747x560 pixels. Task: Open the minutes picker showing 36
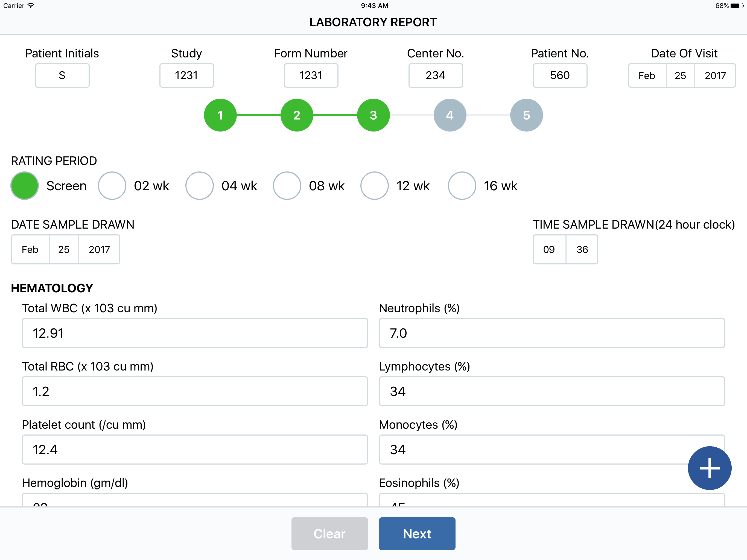[582, 250]
